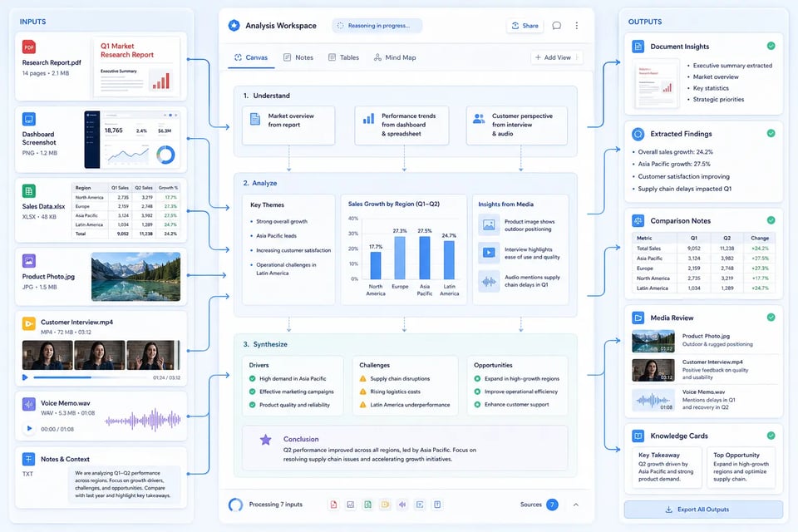Toggle Improve operational efficiency marker
798x532 pixels.
click(477, 392)
